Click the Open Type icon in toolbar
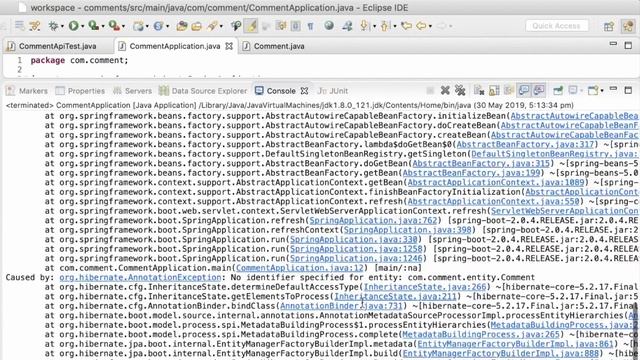The image size is (640, 360). click(181, 26)
